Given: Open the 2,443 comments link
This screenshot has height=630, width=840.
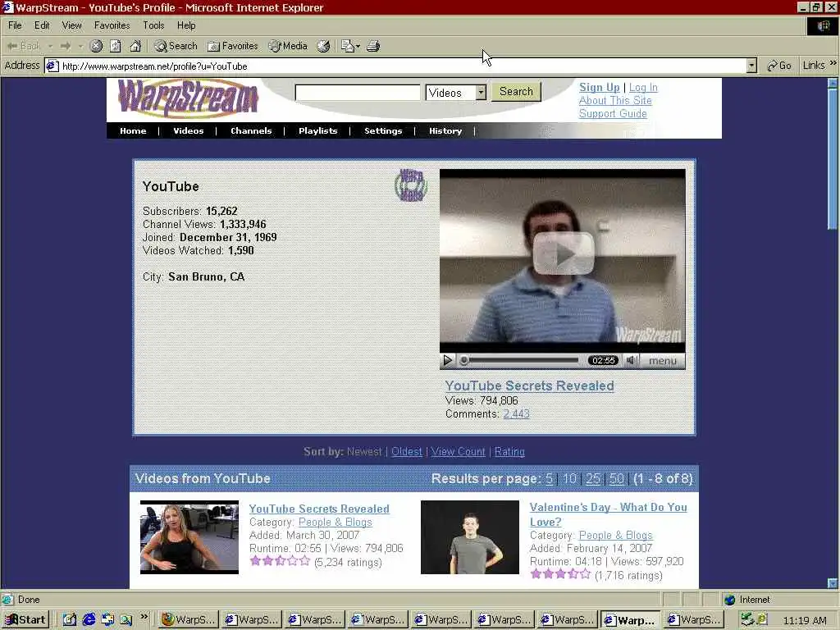Looking at the screenshot, I should click(516, 413).
